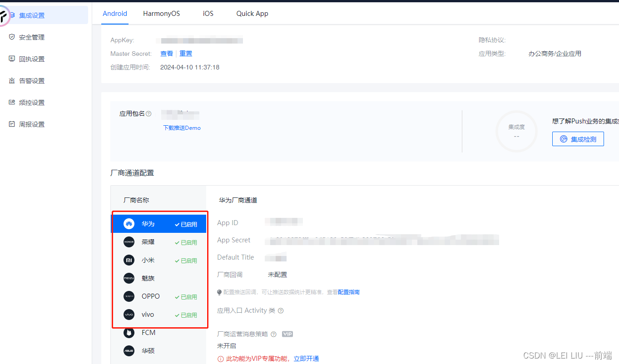The image size is (619, 364).
Task: Click the help icon next to 应用入口 Activity 类
Action: [x=281, y=311]
